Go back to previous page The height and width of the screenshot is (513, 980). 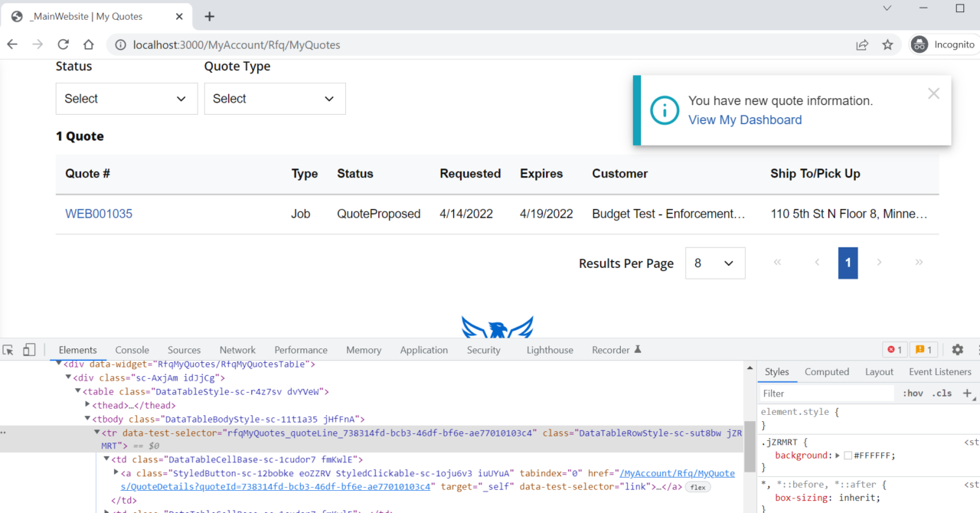(12, 44)
